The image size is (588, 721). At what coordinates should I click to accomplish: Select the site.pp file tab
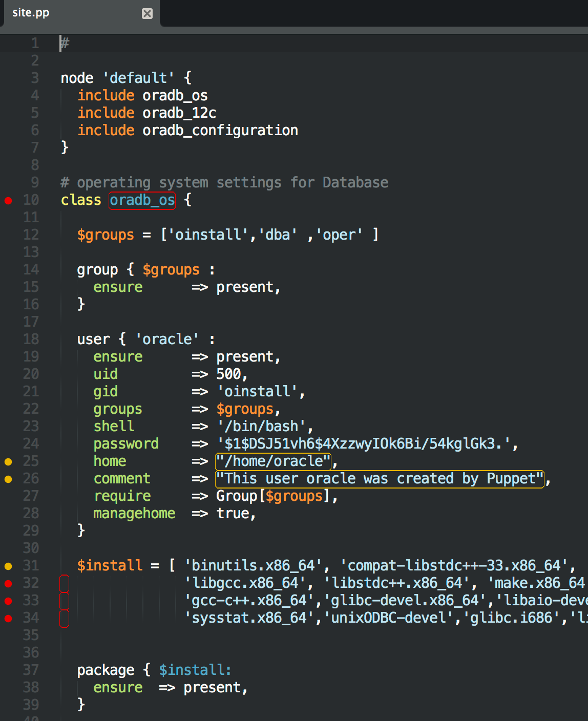click(x=31, y=13)
